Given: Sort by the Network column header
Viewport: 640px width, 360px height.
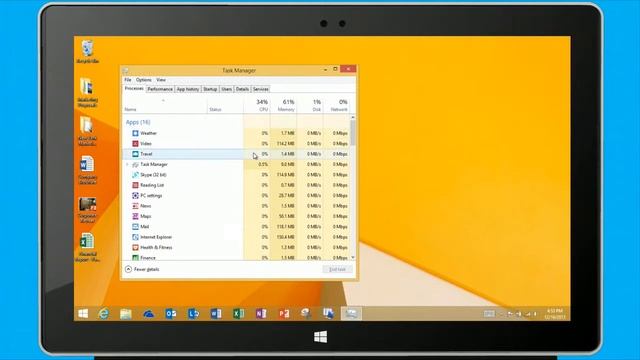Looking at the screenshot, I should click(336, 105).
